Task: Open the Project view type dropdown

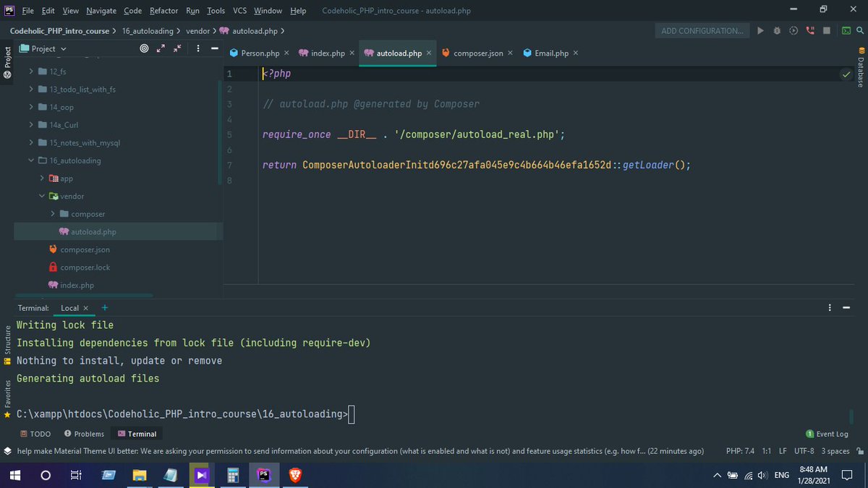Action: coord(43,48)
